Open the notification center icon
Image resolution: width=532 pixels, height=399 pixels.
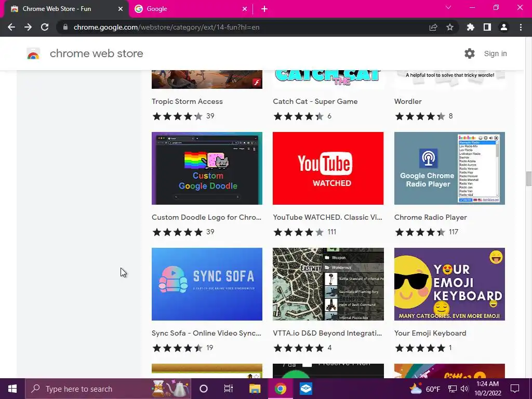515,389
